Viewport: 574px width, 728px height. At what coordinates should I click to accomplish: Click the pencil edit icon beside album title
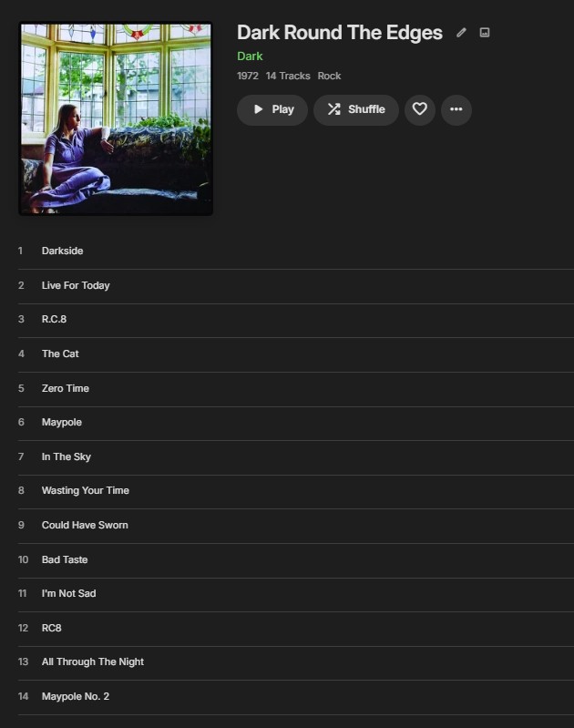point(461,33)
